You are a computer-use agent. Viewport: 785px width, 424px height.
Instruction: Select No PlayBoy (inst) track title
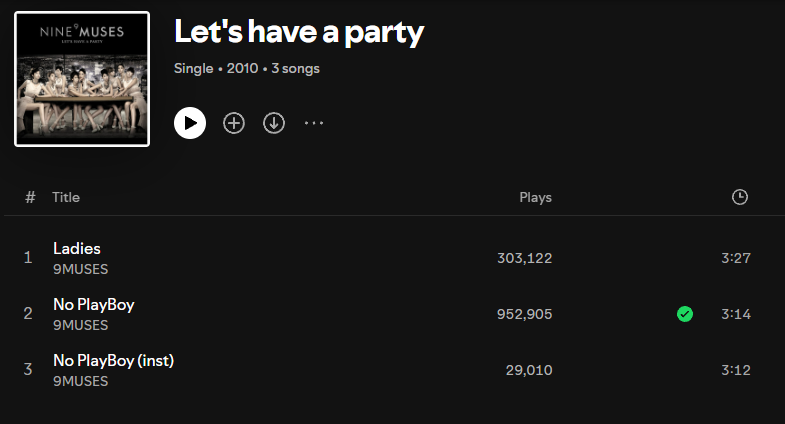pos(113,360)
